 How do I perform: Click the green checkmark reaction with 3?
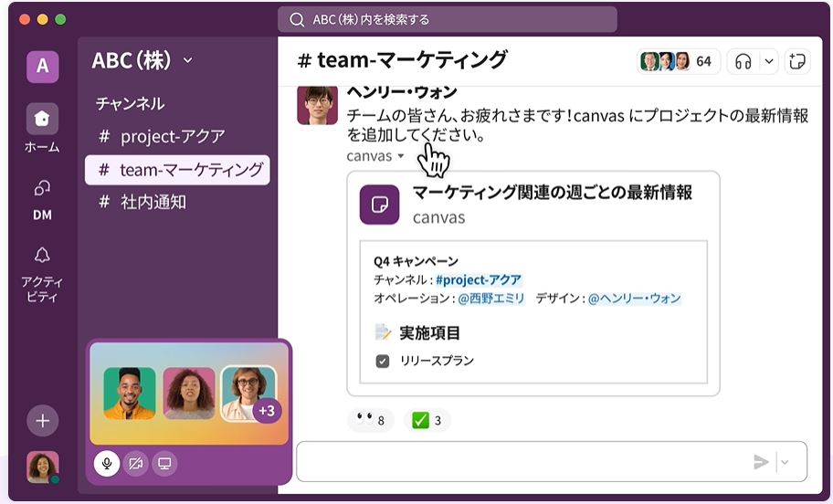coord(427,421)
